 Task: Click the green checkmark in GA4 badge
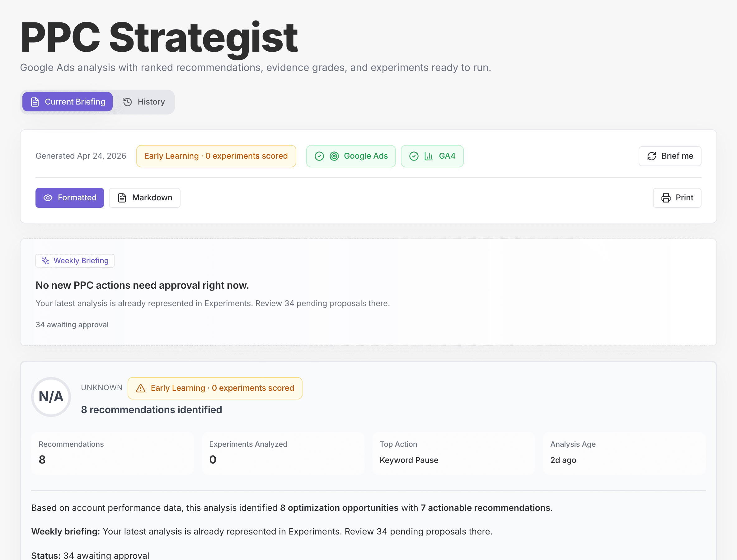[414, 156]
